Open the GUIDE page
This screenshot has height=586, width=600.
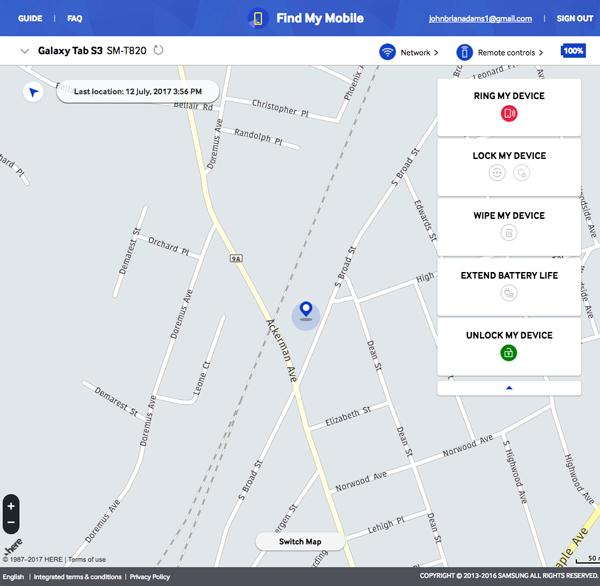(x=30, y=18)
